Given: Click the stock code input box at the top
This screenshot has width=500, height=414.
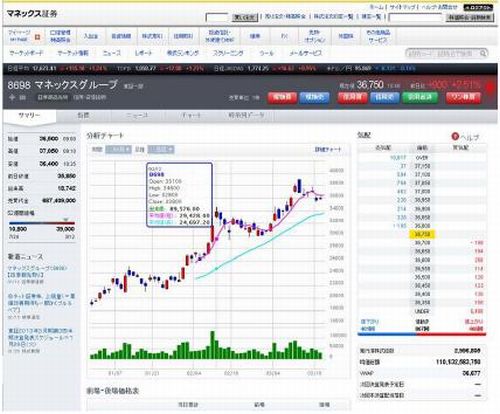Looking at the screenshot, I should 217,17.
